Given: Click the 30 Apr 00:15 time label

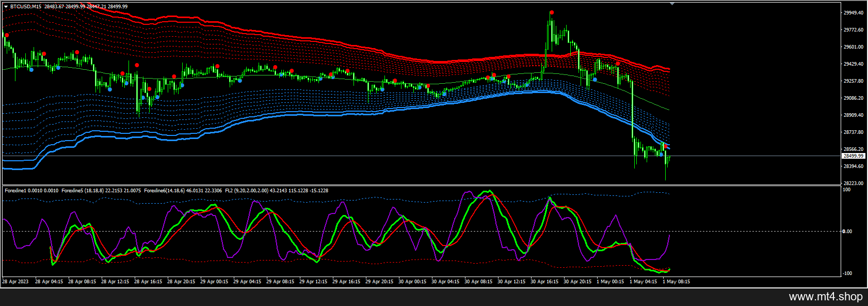Looking at the screenshot, I should [412, 282].
